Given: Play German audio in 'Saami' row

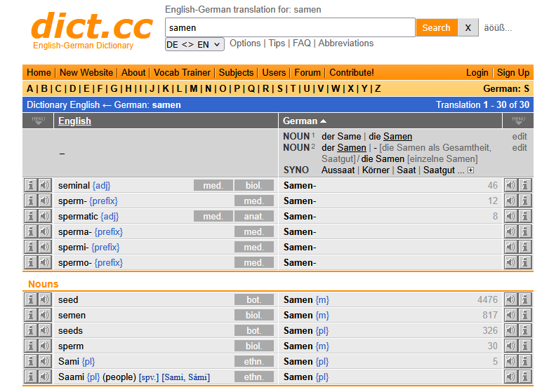Looking at the screenshot, I should [510, 377].
